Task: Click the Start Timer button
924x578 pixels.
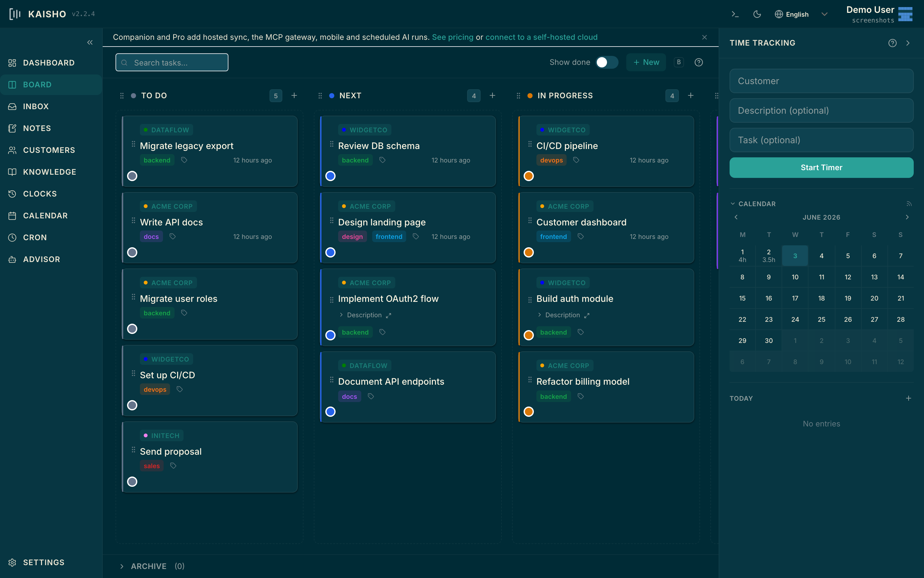Action: [x=821, y=167]
